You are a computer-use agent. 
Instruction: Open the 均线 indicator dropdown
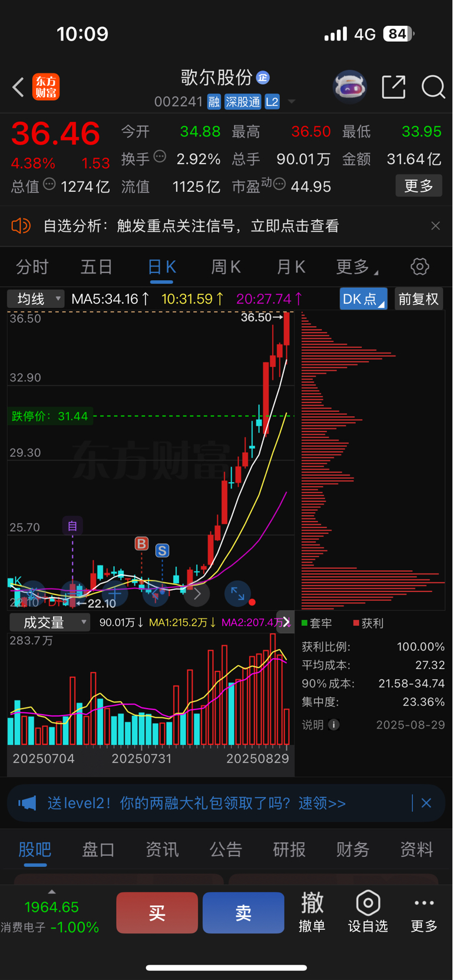(x=35, y=299)
